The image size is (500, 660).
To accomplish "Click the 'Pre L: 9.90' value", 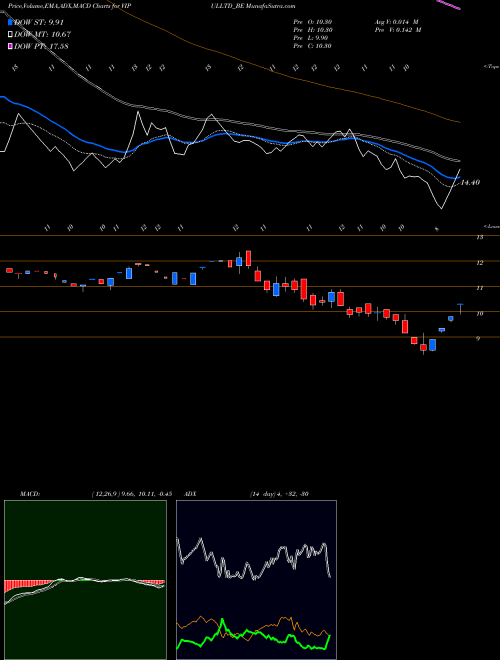I will tap(311, 38).
